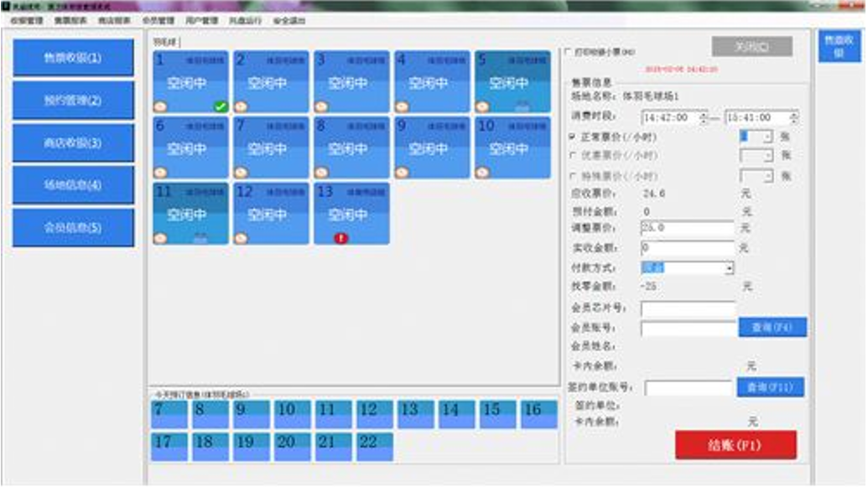Toggle the 正常票价 (/小时) checkbox
Image resolution: width=868 pixels, height=487 pixels.
[573, 136]
